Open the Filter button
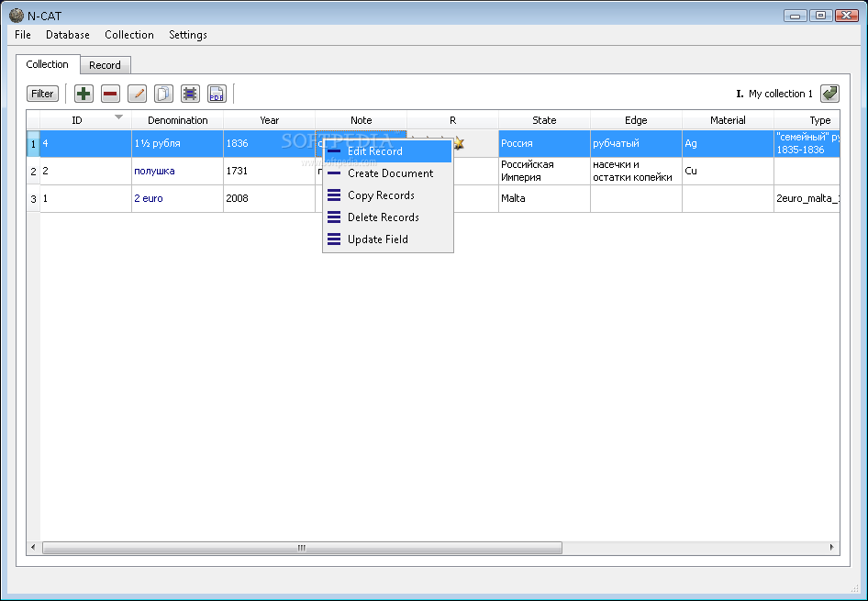The width and height of the screenshot is (868, 601). pyautogui.click(x=42, y=94)
